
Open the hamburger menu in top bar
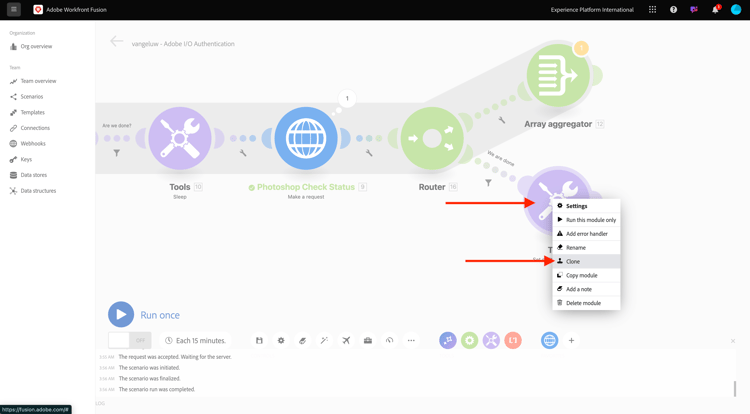click(x=14, y=9)
